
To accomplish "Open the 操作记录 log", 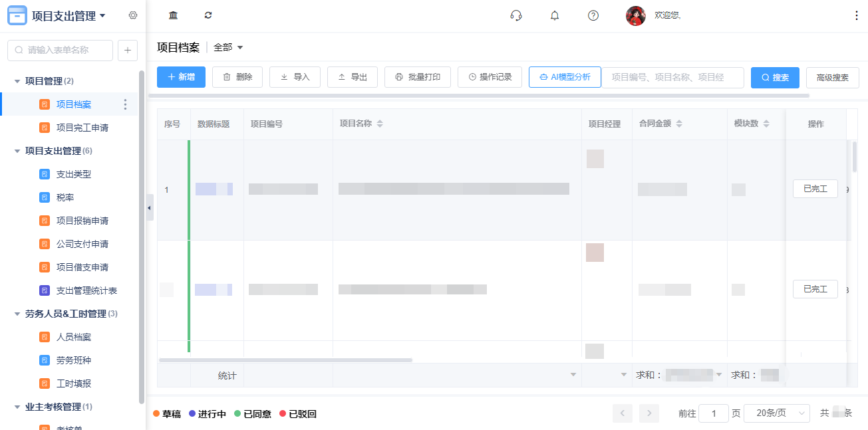I will (x=490, y=77).
